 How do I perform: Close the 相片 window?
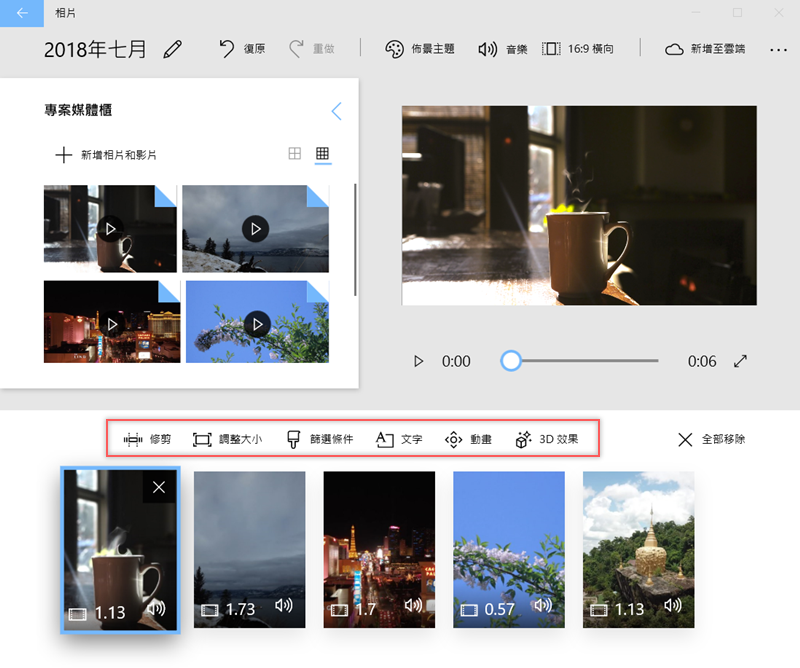pyautogui.click(x=779, y=13)
